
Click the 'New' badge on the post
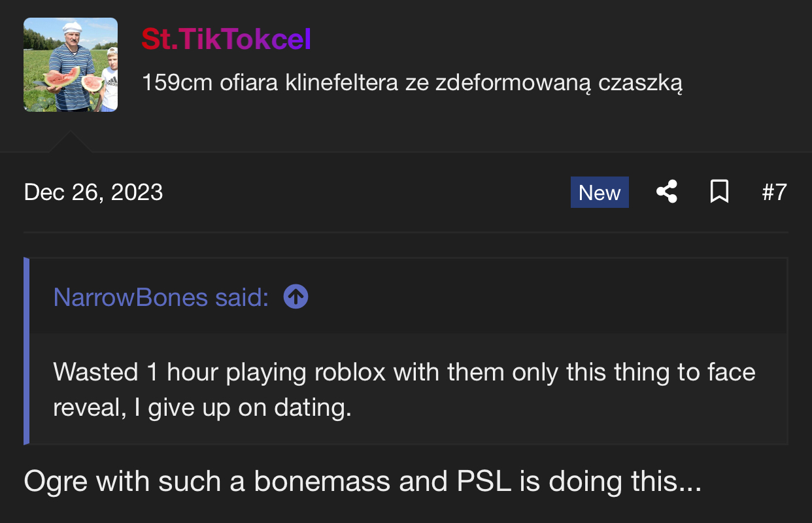click(x=600, y=192)
